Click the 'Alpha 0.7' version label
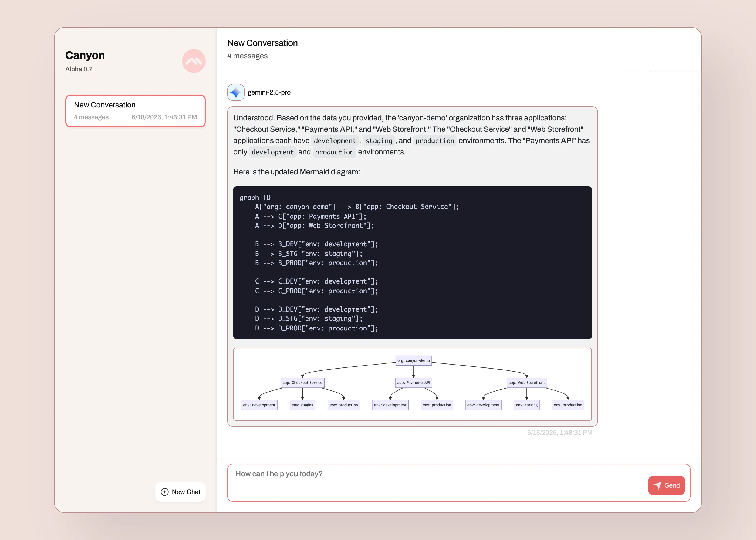Viewport: 756px width, 540px height. pos(79,69)
